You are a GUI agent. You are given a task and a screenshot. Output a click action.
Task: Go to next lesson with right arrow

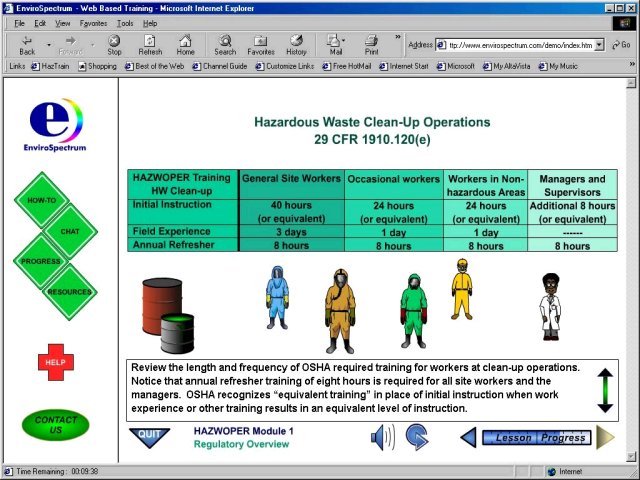click(605, 437)
